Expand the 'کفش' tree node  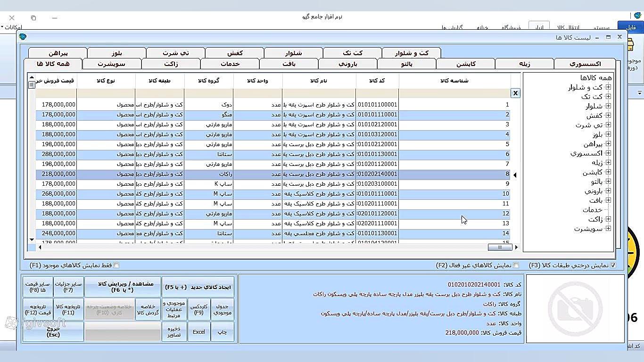(608, 115)
